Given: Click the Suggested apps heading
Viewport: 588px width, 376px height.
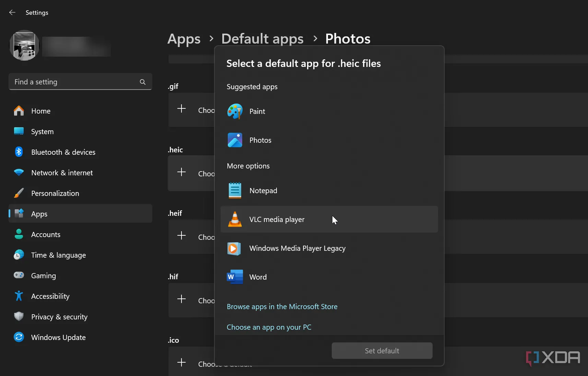Looking at the screenshot, I should pyautogui.click(x=252, y=87).
